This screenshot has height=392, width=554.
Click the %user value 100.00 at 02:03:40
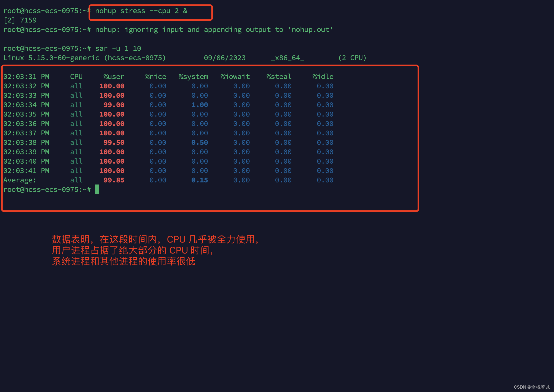pos(112,162)
